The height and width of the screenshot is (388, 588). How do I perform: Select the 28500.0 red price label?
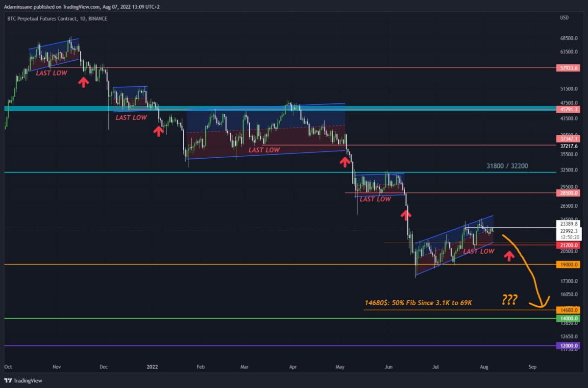pos(568,193)
